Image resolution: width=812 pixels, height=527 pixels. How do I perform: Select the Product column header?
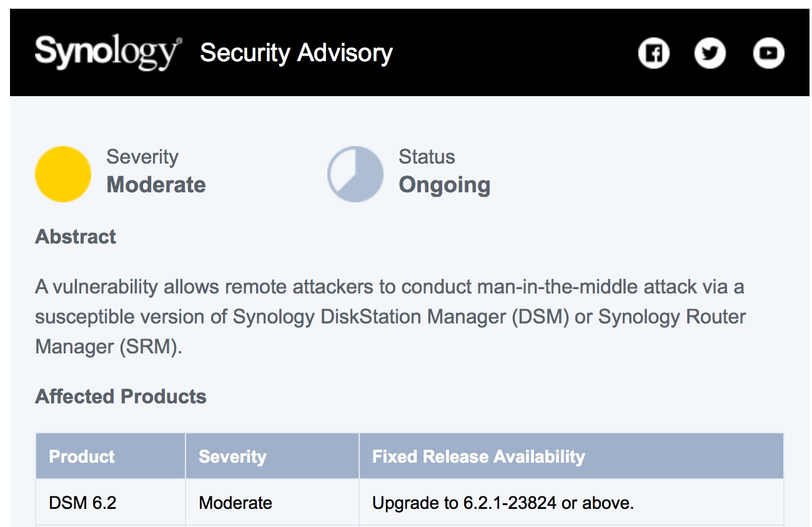(82, 456)
